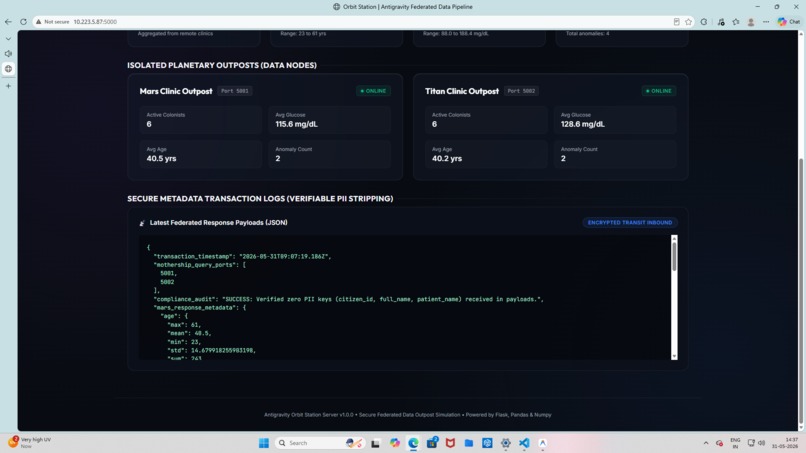
Task: Open the Not secure site info warning
Action: (53, 22)
